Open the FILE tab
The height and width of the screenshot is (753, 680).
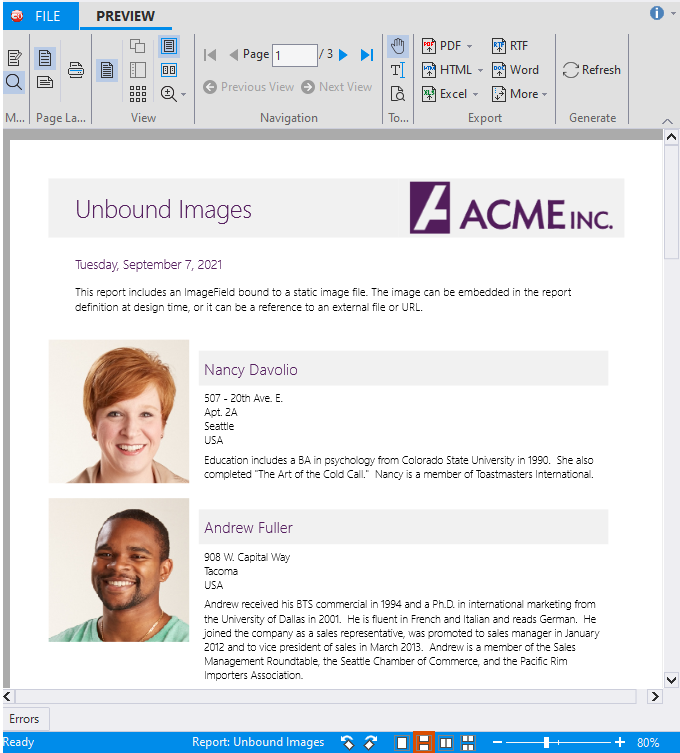pyautogui.click(x=37, y=16)
